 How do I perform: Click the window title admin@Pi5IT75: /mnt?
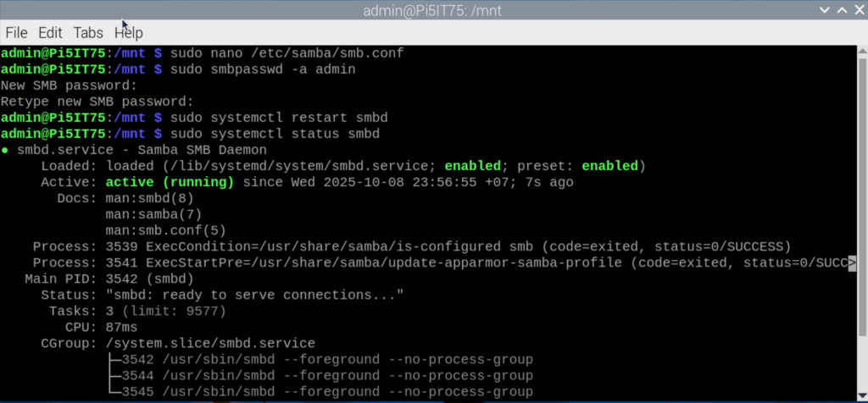432,10
